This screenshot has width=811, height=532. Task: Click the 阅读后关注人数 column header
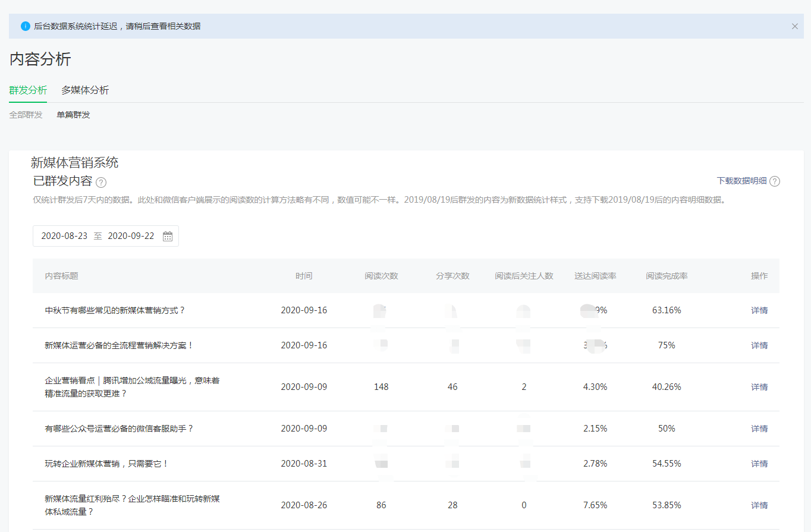(x=524, y=276)
